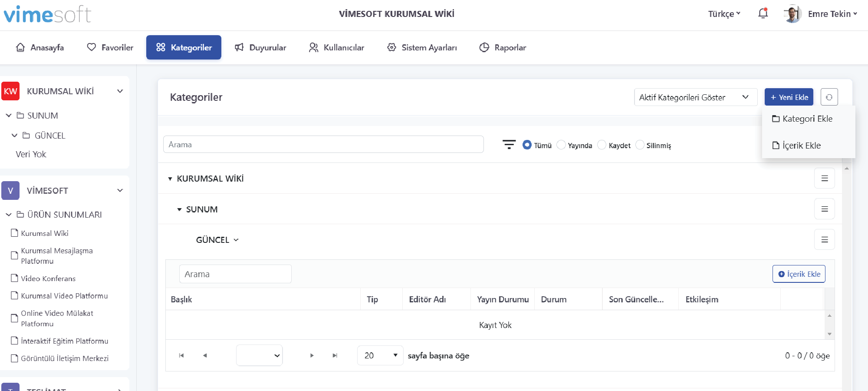868x391 pixels.
Task: Open hamburger menu for SUNUM row
Action: click(x=825, y=209)
